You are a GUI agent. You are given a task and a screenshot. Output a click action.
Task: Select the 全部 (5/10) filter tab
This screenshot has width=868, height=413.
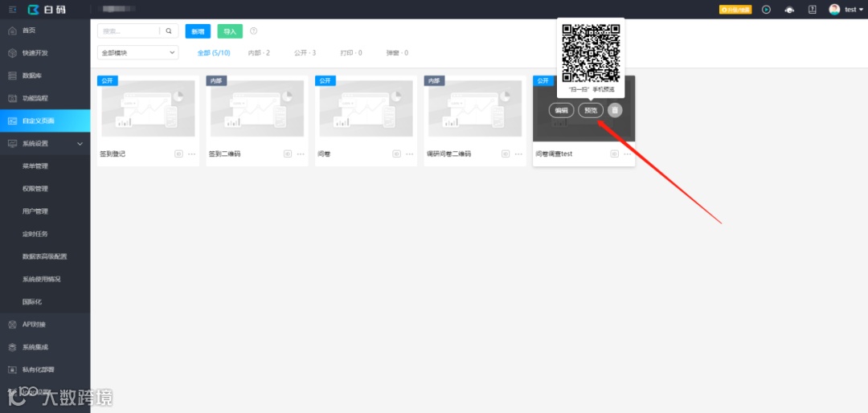coord(214,53)
